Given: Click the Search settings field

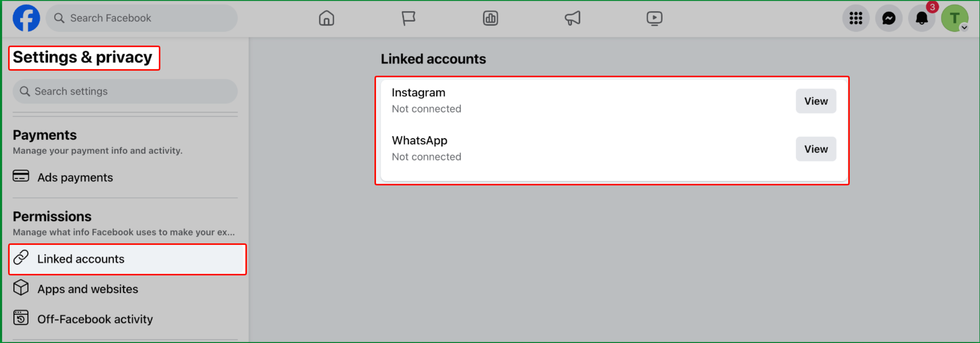Looking at the screenshot, I should [125, 91].
